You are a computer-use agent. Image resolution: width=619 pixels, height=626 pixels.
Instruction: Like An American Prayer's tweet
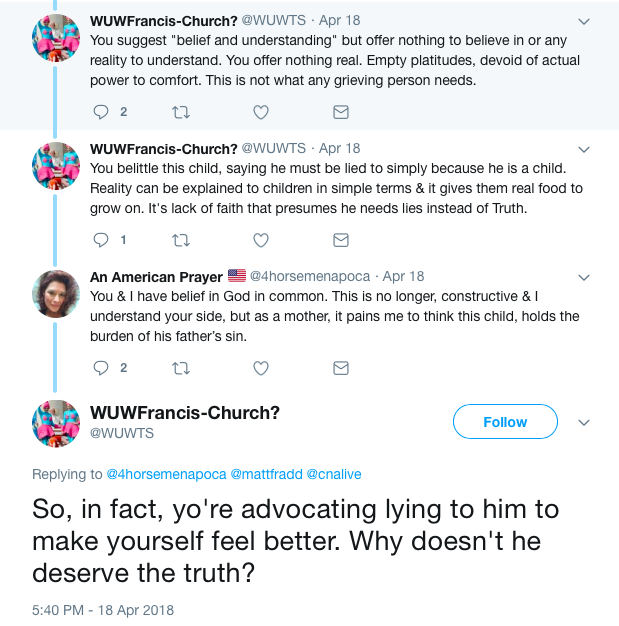(x=260, y=367)
